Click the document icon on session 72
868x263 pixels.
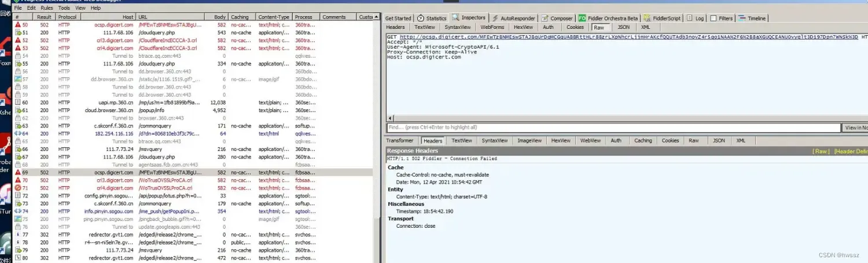(17, 196)
